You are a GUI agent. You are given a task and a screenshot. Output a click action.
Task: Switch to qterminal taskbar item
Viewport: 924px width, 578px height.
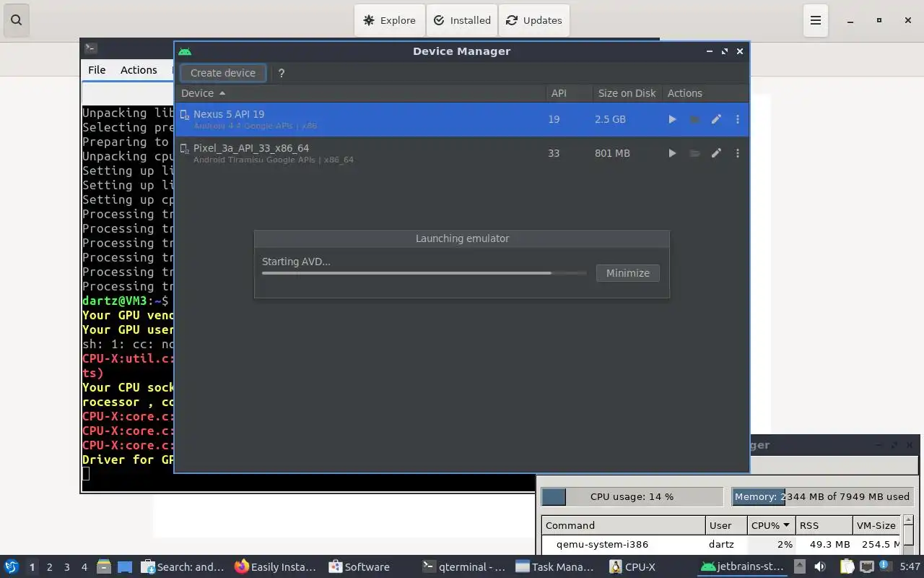[464, 567]
